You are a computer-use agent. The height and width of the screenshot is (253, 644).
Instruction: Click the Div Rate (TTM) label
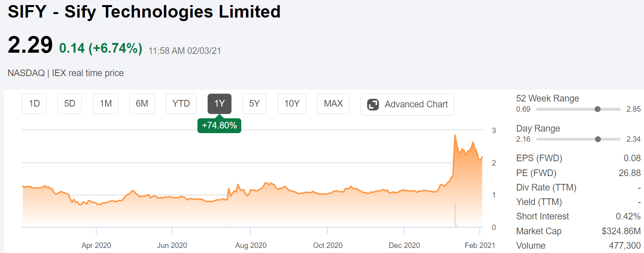pyautogui.click(x=546, y=187)
